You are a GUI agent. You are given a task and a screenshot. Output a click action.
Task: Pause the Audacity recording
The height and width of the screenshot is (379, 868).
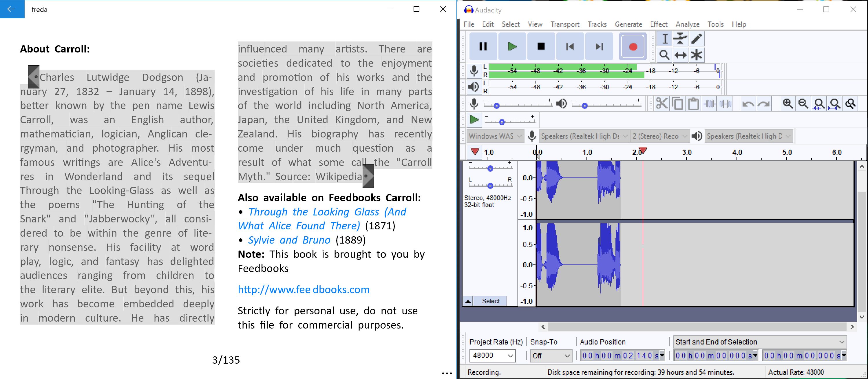coord(483,46)
